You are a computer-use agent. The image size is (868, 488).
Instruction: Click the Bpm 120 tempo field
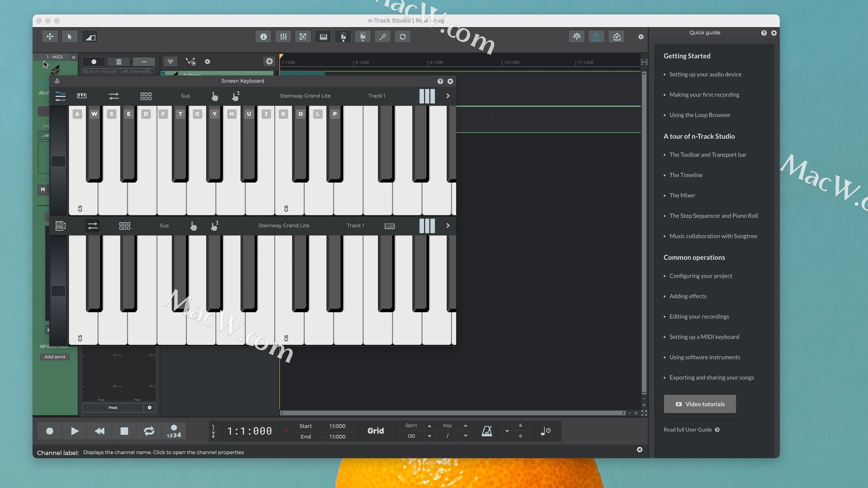[411, 436]
